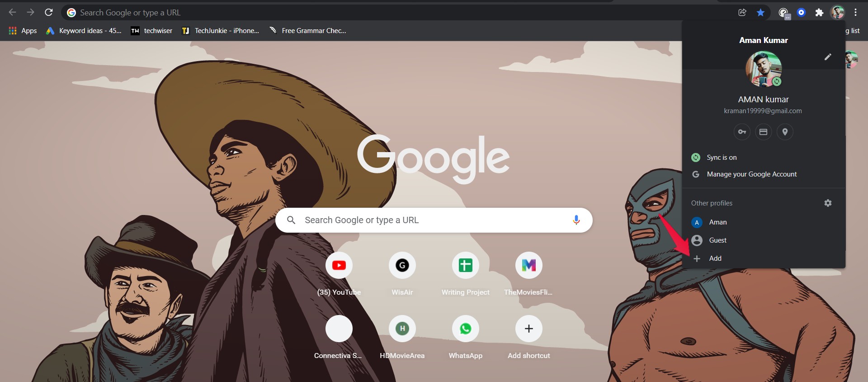The width and height of the screenshot is (868, 382).
Task: Add a new Chrome profile
Action: pos(764,258)
